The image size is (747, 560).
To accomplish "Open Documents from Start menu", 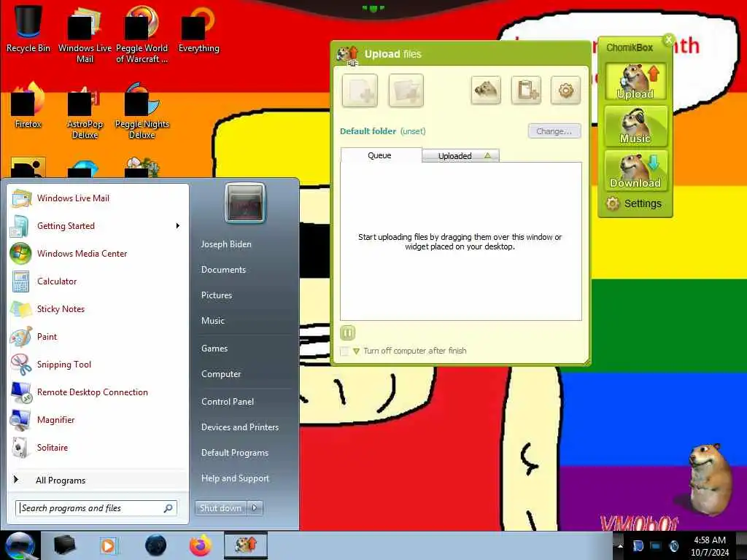I will click(223, 270).
